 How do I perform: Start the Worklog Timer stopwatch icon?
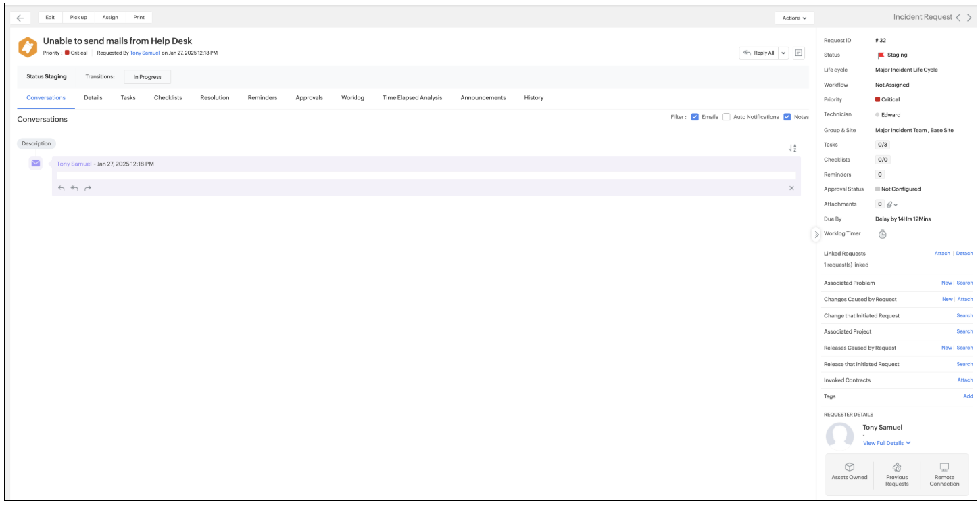tap(882, 234)
